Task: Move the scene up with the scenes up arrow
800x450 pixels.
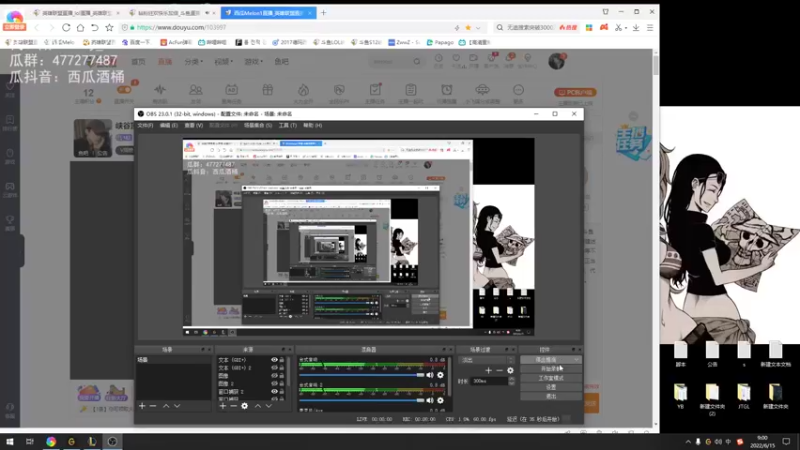Action: click(166, 406)
